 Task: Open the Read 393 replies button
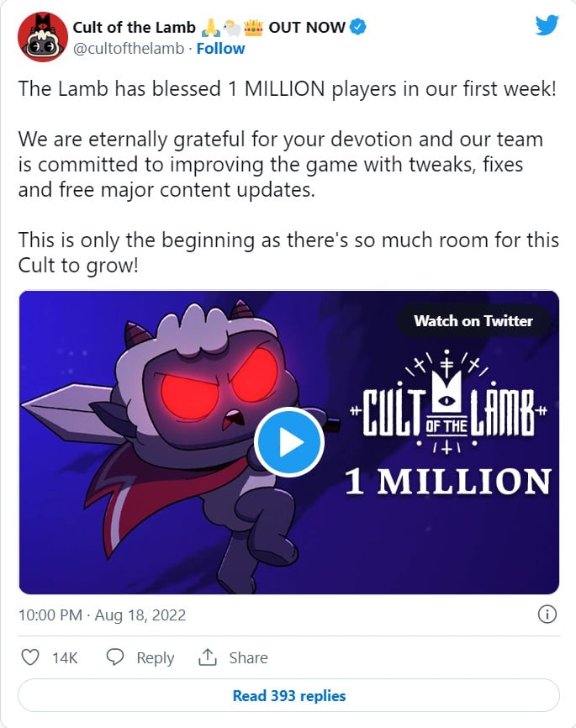coord(289,695)
